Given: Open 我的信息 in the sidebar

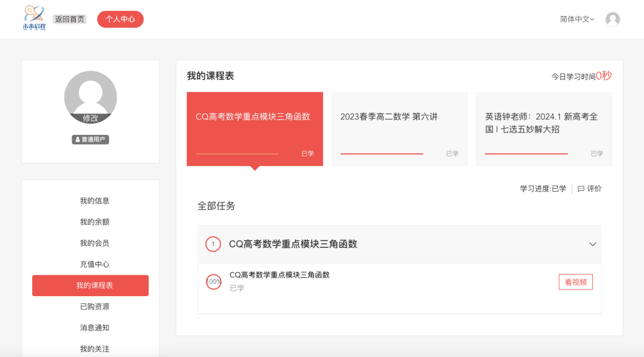Looking at the screenshot, I should [x=94, y=201].
